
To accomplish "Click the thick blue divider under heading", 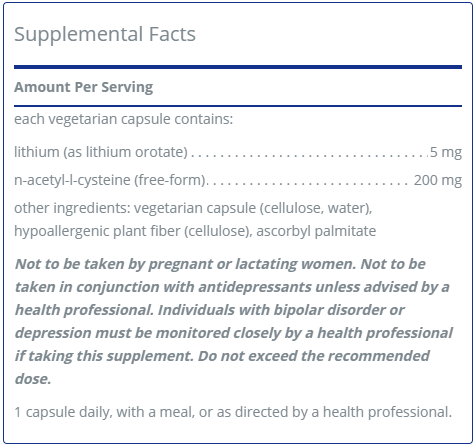I will pyautogui.click(x=238, y=67).
